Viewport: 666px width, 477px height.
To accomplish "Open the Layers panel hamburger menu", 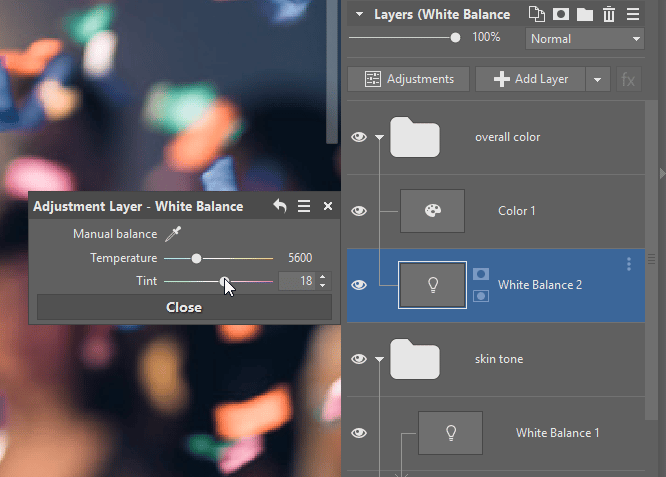I will 633,14.
